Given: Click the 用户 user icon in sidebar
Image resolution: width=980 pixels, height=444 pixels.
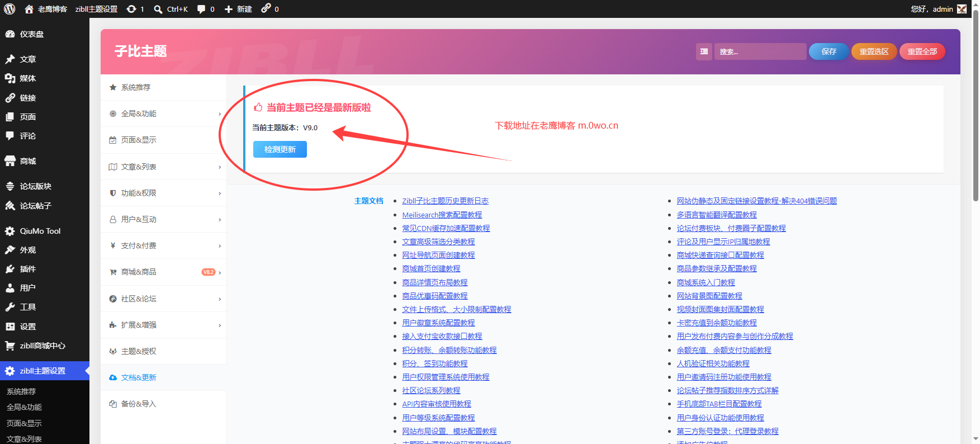Looking at the screenshot, I should (10, 288).
